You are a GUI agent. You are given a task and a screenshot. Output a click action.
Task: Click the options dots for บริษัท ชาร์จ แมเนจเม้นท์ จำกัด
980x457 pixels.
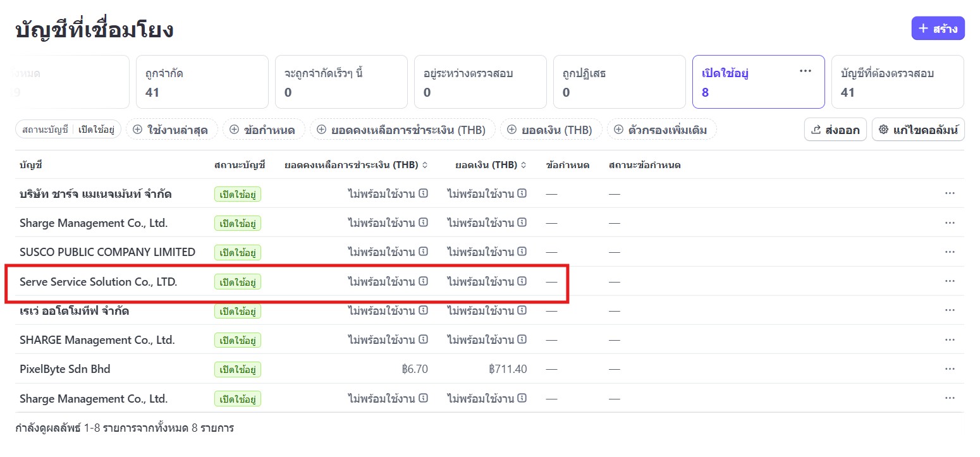[949, 193]
